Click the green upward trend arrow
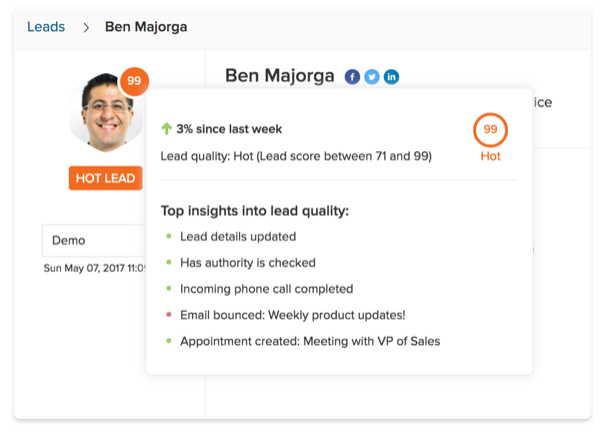The height and width of the screenshot is (432, 603). (166, 129)
